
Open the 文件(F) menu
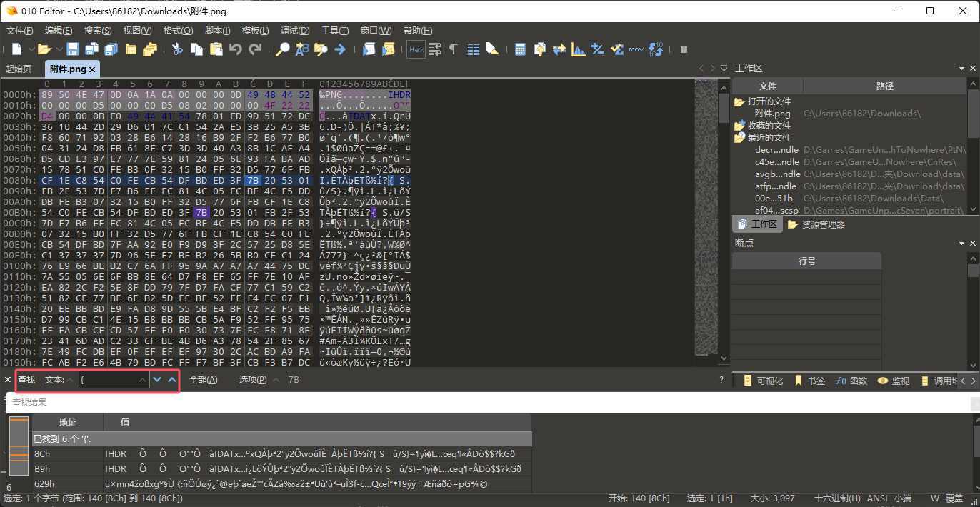click(20, 31)
